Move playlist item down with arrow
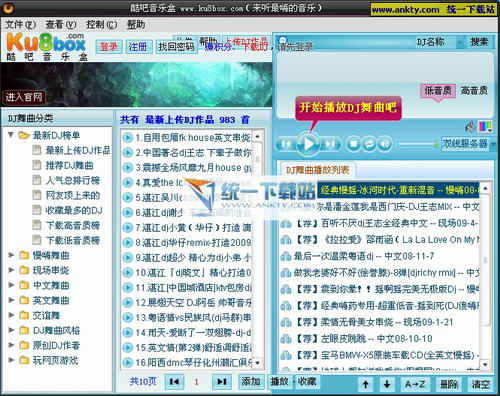The image size is (500, 396). (x=387, y=384)
